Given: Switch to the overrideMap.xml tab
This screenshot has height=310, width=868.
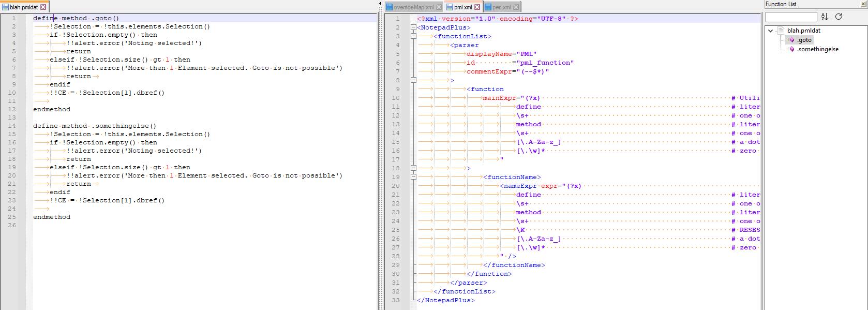Looking at the screenshot, I should click(x=413, y=7).
